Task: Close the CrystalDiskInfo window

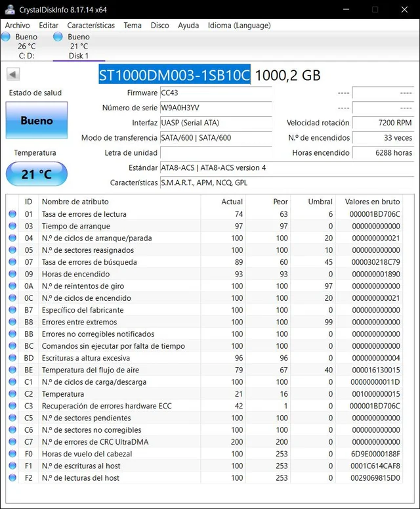Action: pos(404,9)
